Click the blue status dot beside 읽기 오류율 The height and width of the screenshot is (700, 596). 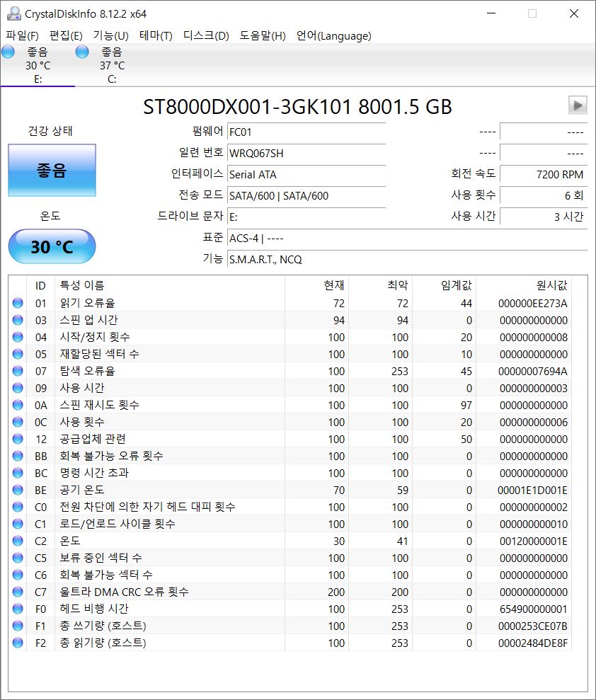pos(18,303)
